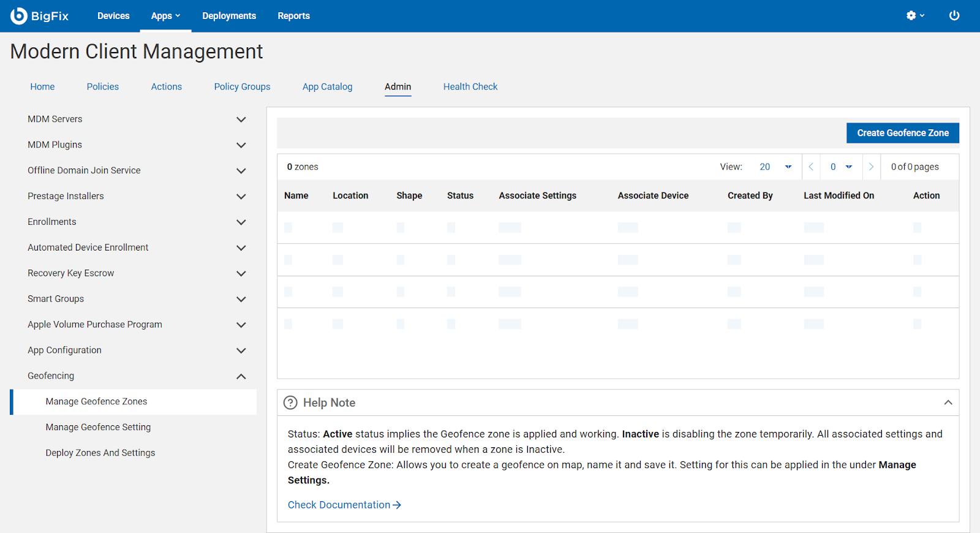Click the Associate Settings column header
This screenshot has height=533, width=980.
(x=537, y=195)
